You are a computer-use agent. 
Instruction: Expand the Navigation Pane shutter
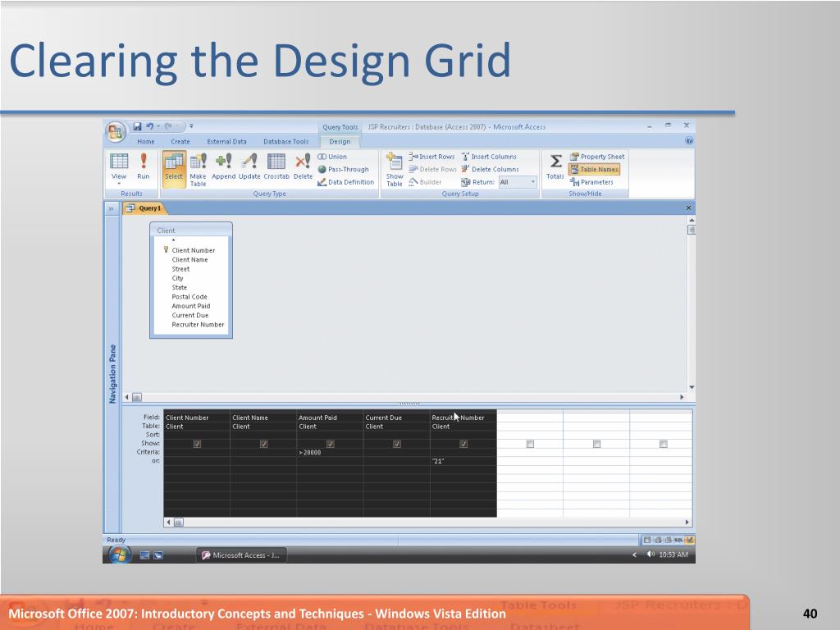pos(112,208)
